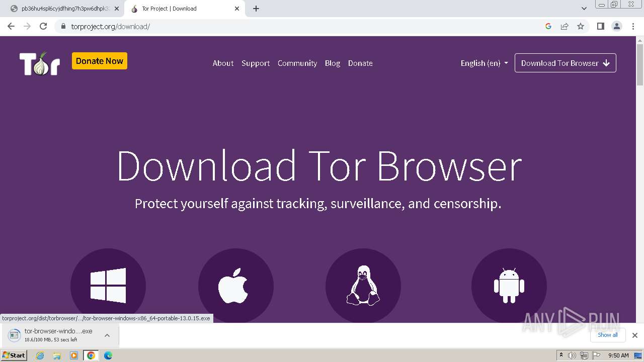View site info via padlock icon
This screenshot has width=644, height=362.
pos(63,26)
